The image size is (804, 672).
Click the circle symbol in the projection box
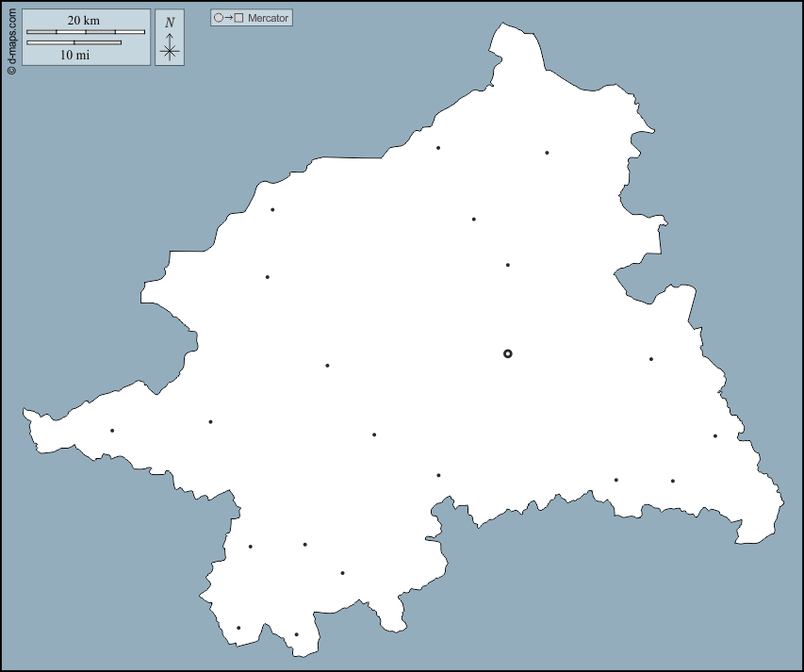point(219,18)
